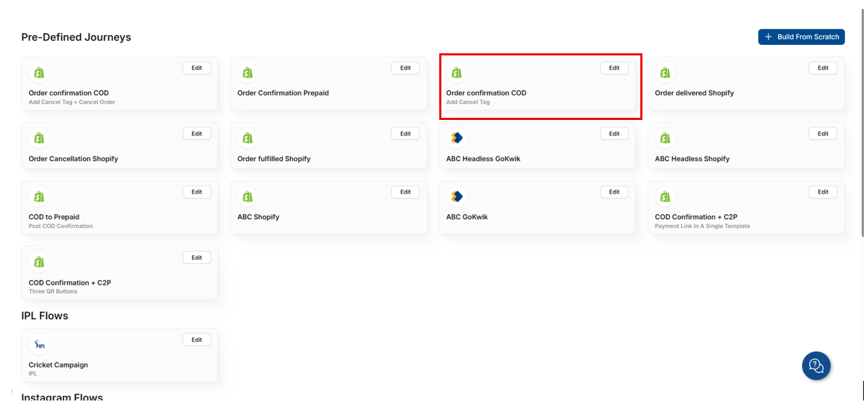
Task: Click the IPL Flows section heading
Action: click(x=45, y=316)
